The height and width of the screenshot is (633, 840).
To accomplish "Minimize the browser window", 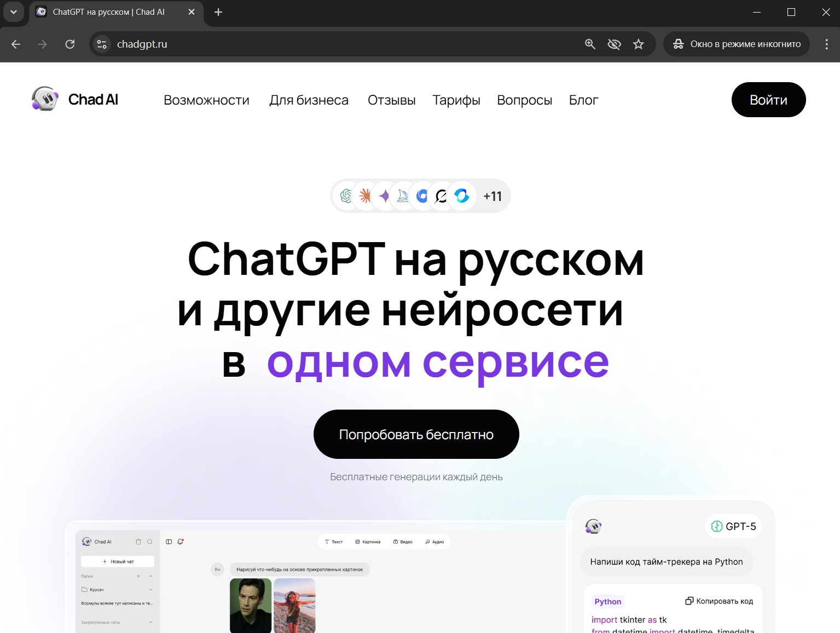I will (757, 12).
